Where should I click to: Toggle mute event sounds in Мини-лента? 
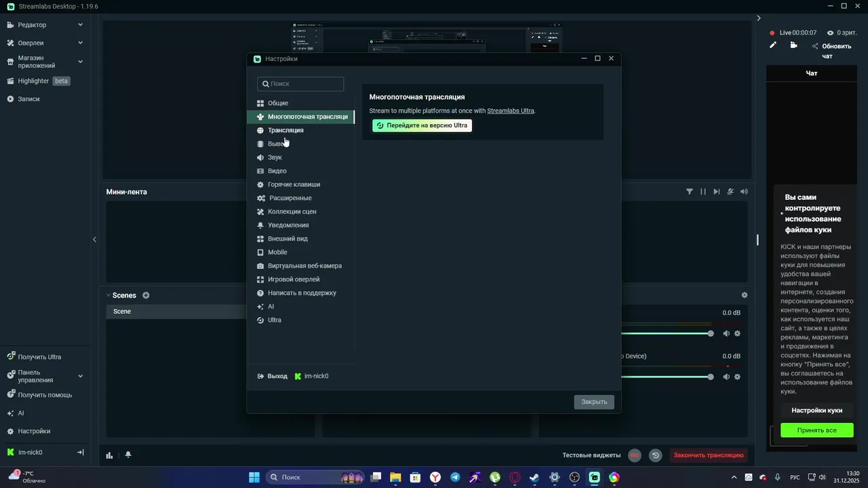pos(730,192)
